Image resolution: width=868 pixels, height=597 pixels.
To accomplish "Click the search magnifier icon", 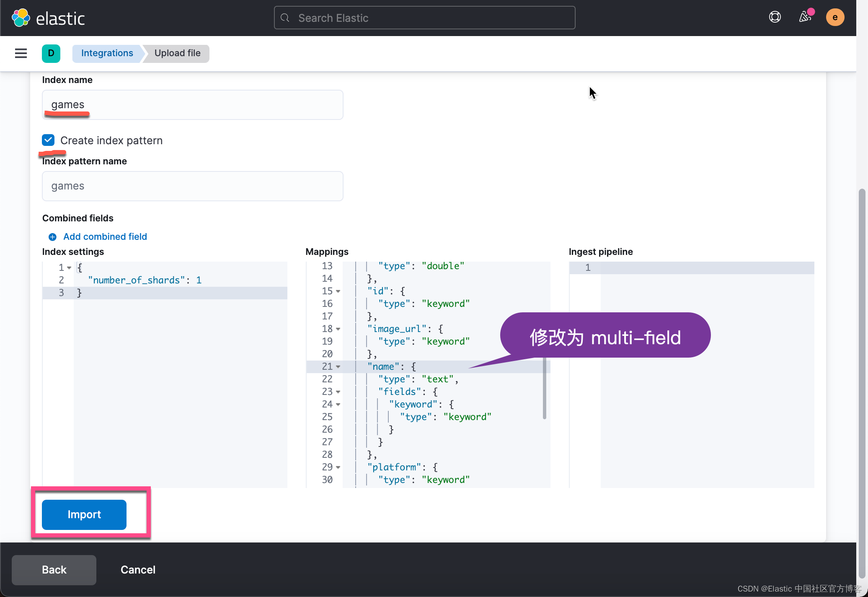I will (285, 18).
